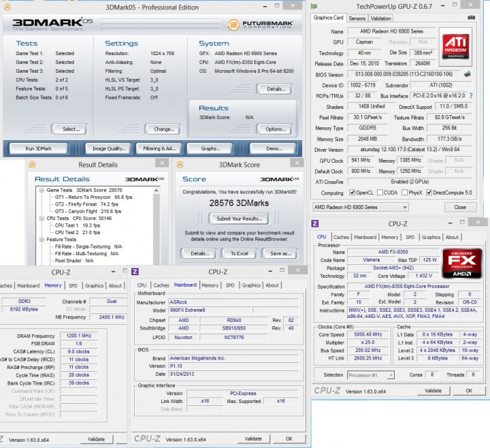Click Options button under Results
The image size is (490, 448).
pos(276,129)
